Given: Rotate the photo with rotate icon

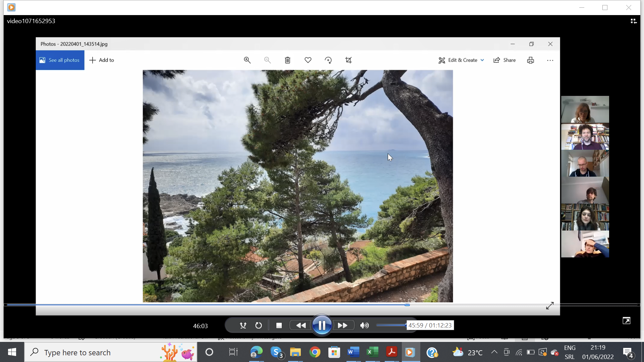Looking at the screenshot, I should [x=328, y=60].
